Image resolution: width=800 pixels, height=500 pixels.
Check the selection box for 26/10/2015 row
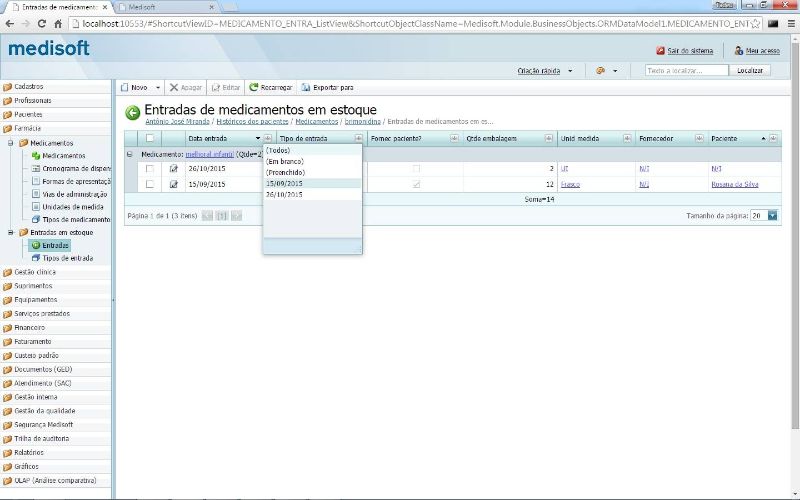tap(149, 168)
